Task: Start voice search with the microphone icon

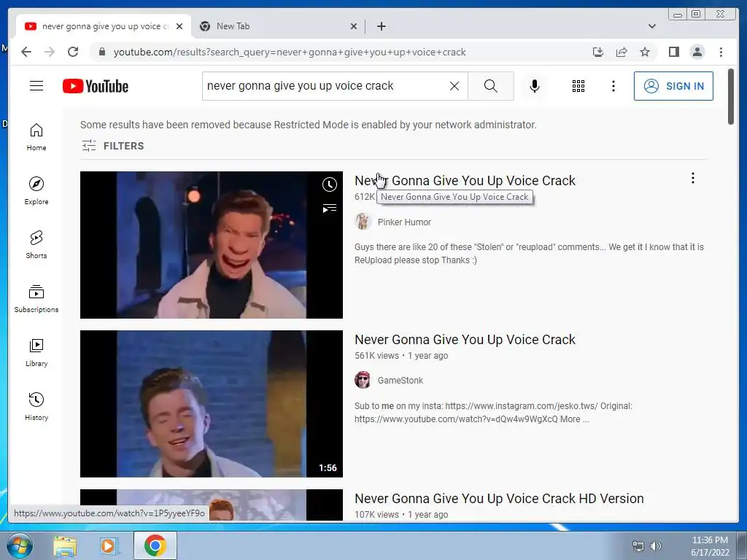Action: pyautogui.click(x=535, y=86)
